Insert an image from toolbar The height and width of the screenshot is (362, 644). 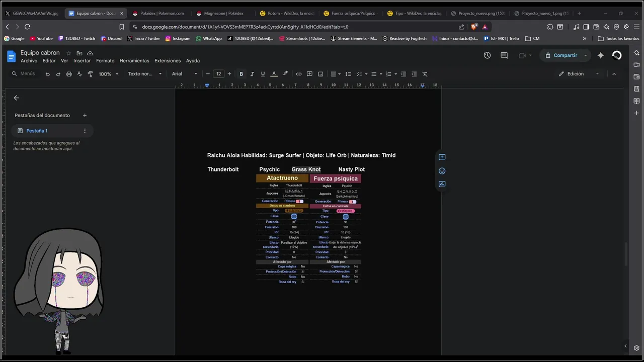[x=320, y=74]
